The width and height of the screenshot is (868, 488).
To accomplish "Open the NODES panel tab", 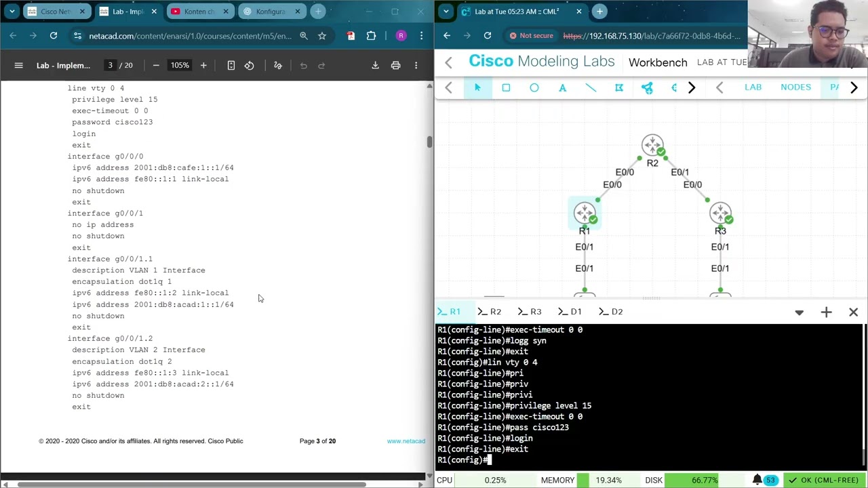I will 795,87.
